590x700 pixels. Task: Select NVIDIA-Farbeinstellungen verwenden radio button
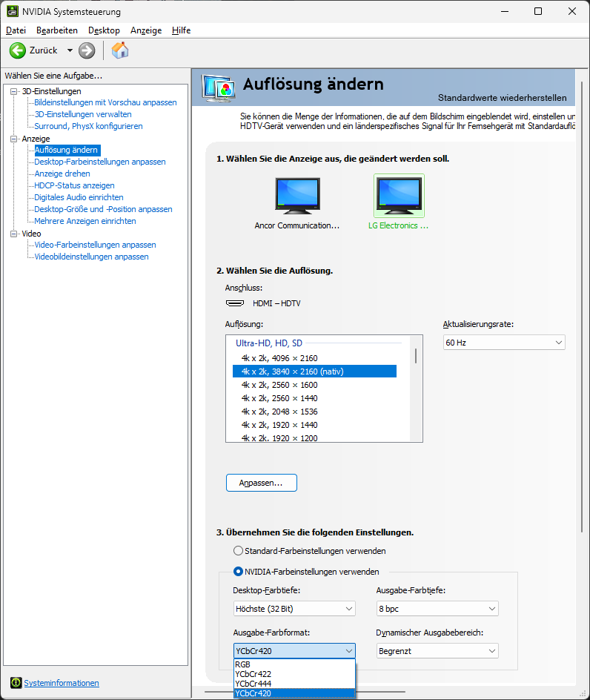(x=239, y=572)
